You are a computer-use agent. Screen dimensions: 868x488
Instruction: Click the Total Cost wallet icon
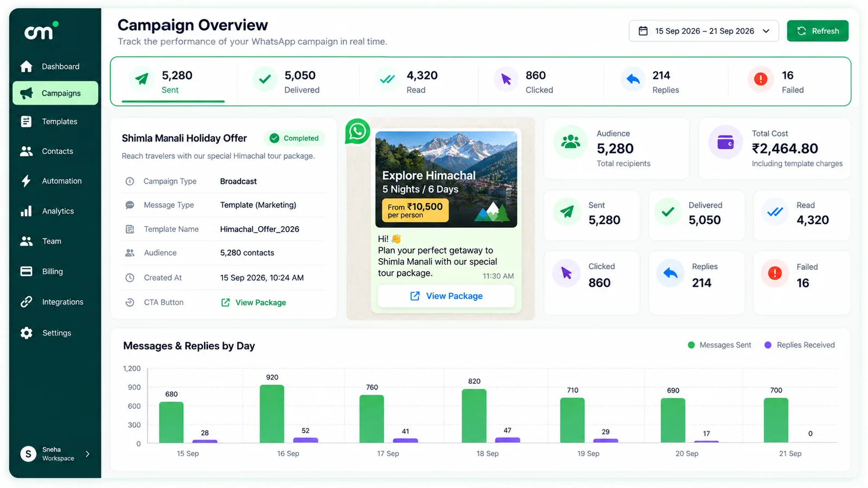[725, 143]
